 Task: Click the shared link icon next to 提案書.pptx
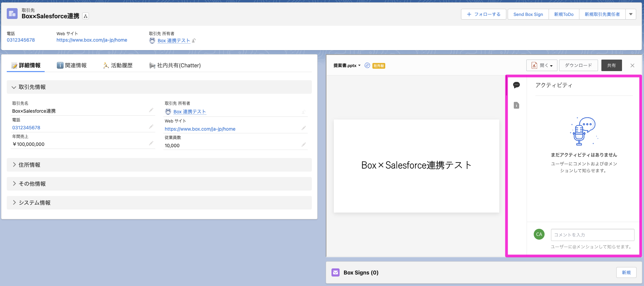tap(367, 65)
